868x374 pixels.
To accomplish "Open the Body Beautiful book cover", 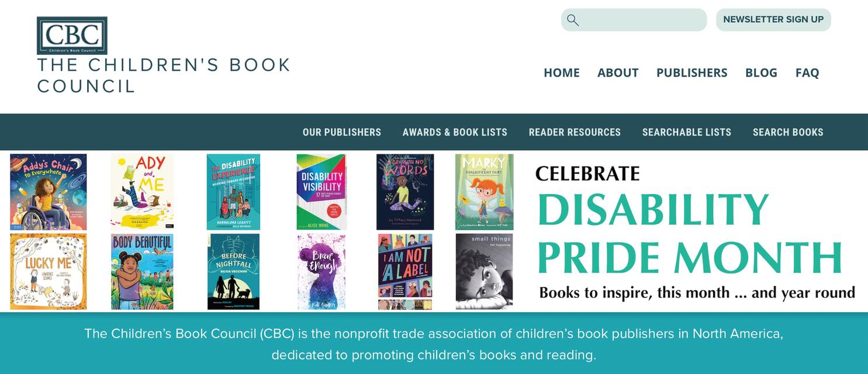I will (142, 272).
